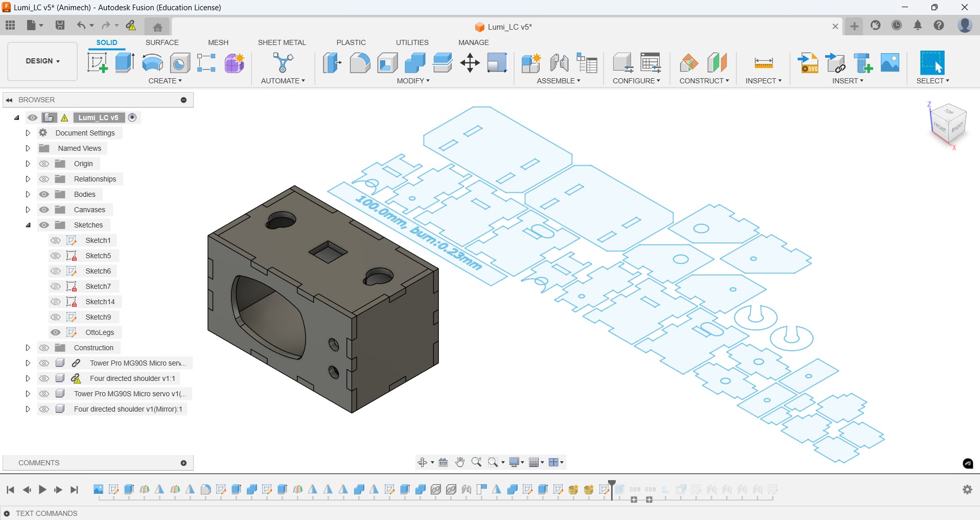This screenshot has width=980, height=520.
Task: Switch to the PLASTIC tab
Action: (x=351, y=42)
